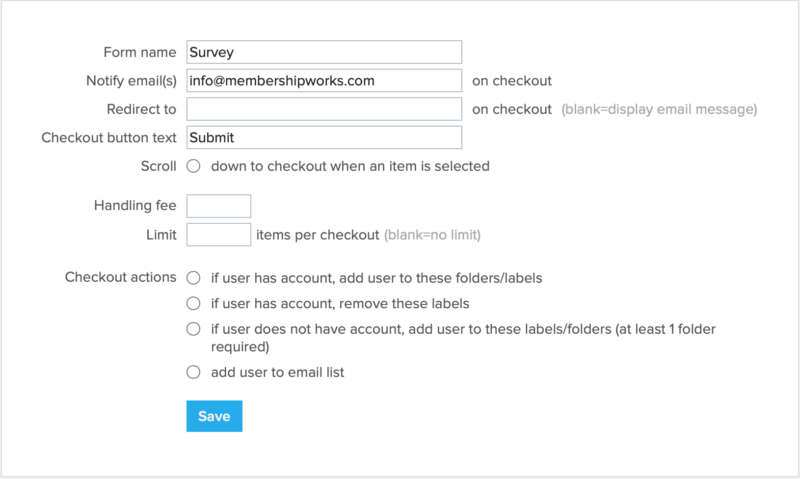Click the Form name text field
Image resolution: width=800 pixels, height=479 pixels.
tap(324, 52)
